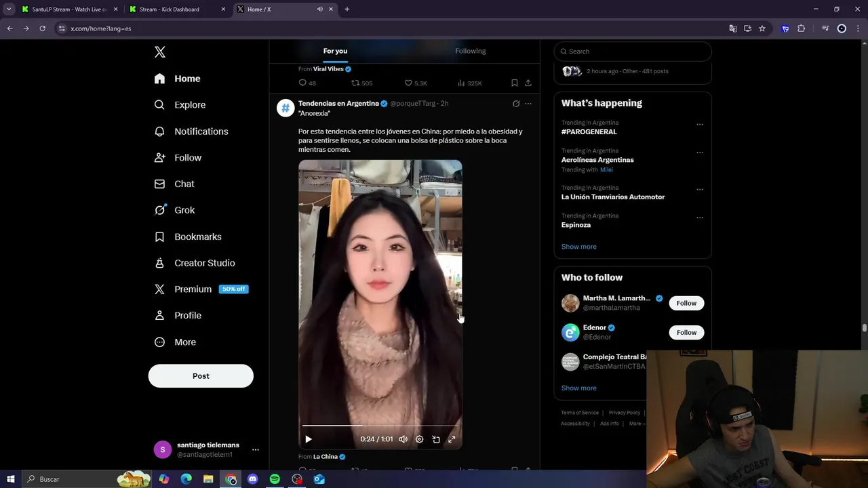Open La Unión Tranviarios Automotor trend
This screenshot has height=488, width=868.
(613, 197)
